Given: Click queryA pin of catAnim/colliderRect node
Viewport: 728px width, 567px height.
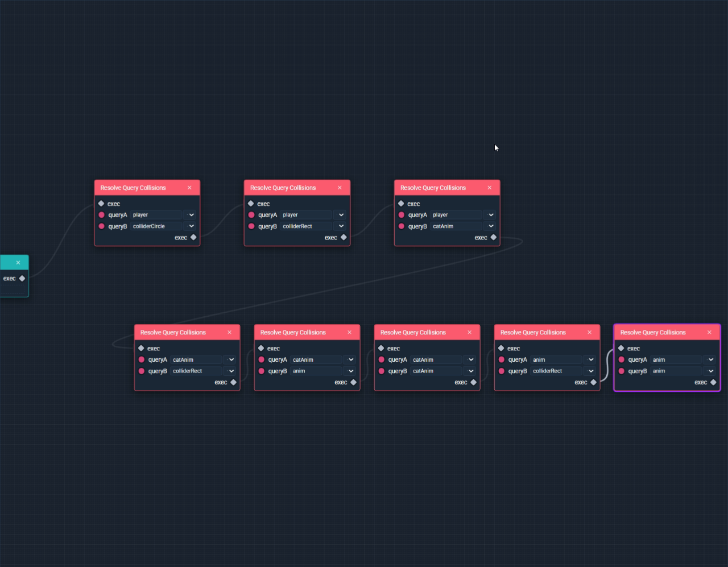Looking at the screenshot, I should [142, 360].
